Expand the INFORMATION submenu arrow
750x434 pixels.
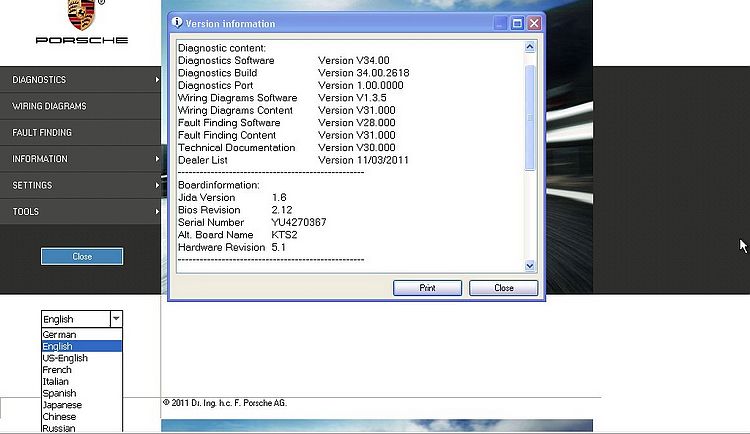coord(157,158)
